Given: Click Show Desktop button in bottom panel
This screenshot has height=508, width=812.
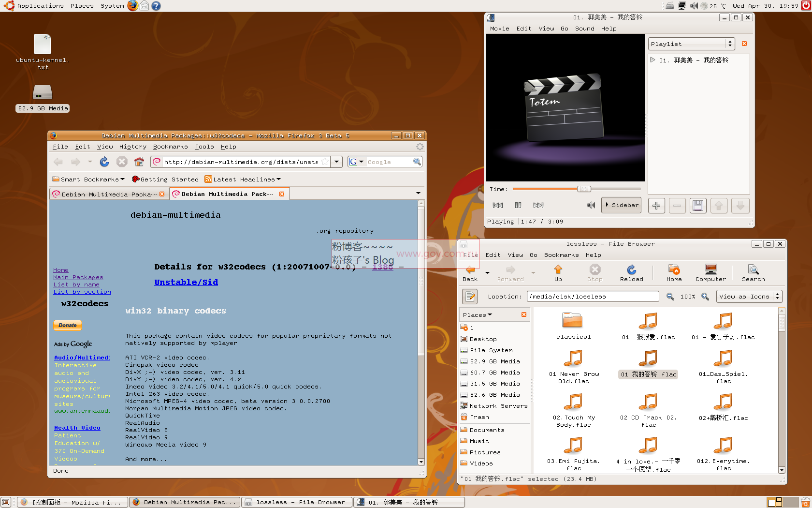Looking at the screenshot, I should pyautogui.click(x=6, y=503).
